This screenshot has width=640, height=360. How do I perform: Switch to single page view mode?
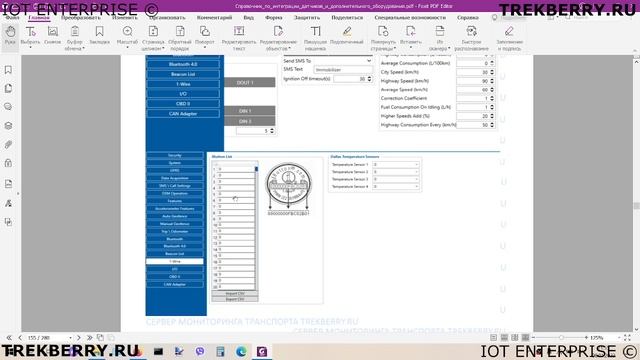point(494,338)
